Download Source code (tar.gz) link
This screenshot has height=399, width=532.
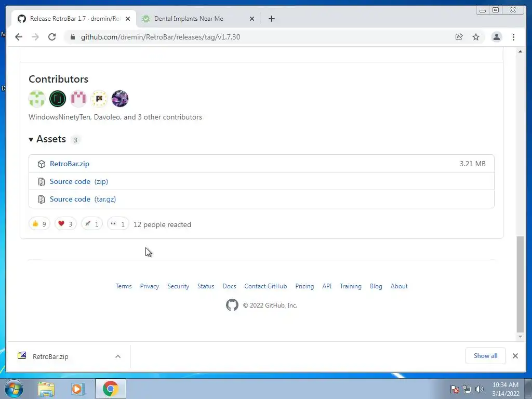point(83,199)
